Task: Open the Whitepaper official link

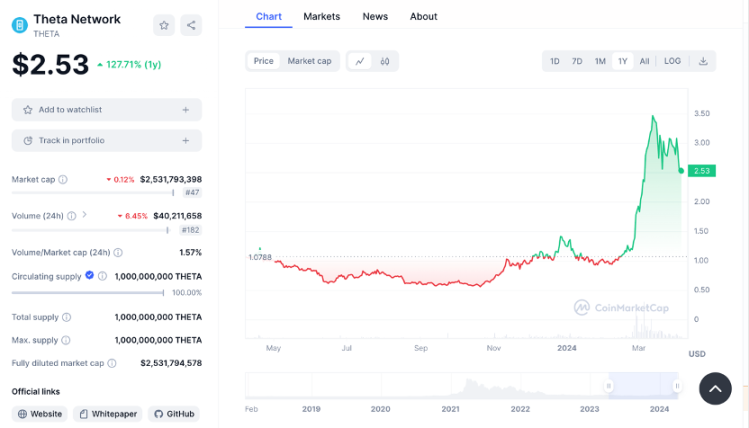Action: click(x=108, y=414)
